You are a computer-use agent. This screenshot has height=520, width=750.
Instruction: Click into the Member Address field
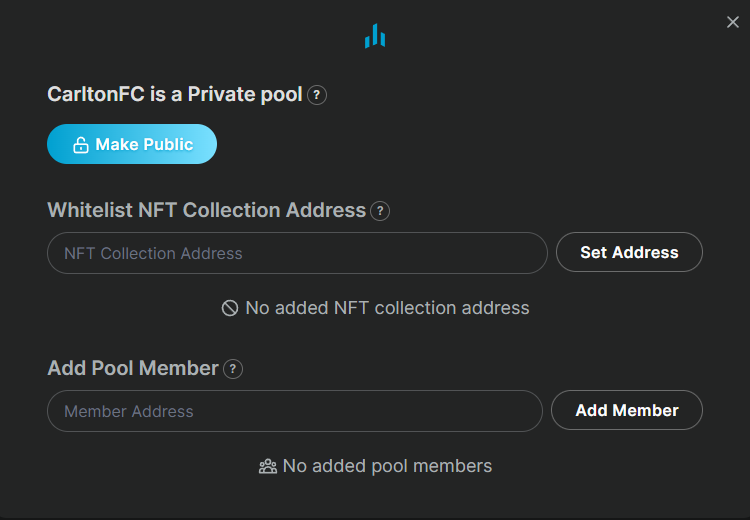(x=294, y=411)
